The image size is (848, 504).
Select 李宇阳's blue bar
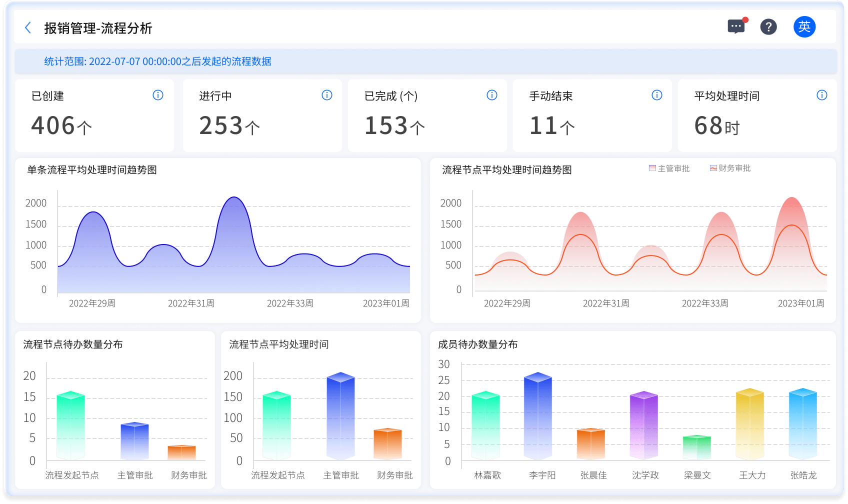[x=538, y=416]
